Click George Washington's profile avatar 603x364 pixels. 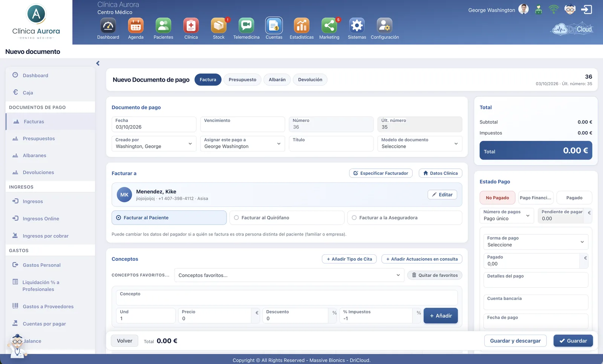[x=523, y=9]
